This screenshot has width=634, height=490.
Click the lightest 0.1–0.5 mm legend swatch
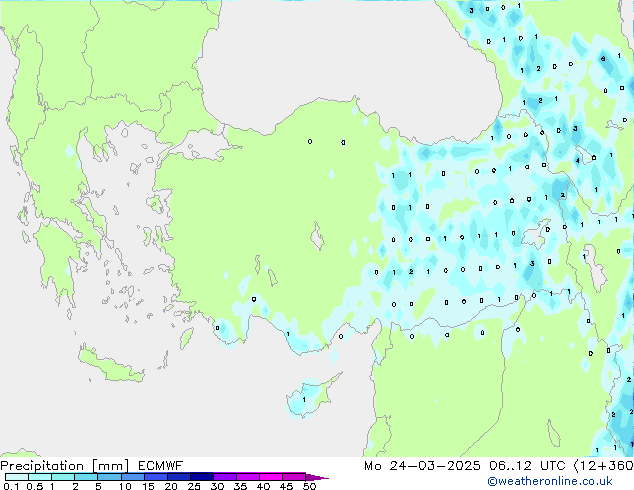click(x=17, y=477)
